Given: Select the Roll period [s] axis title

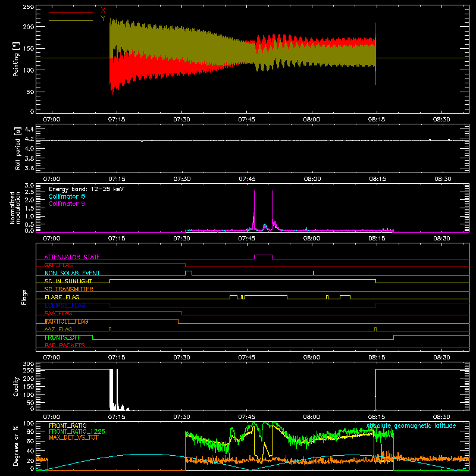Looking at the screenshot, I should click(17, 148).
